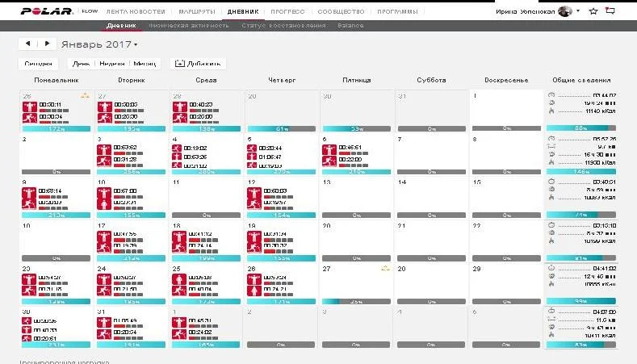This screenshot has height=364, width=637.
Task: Click the Четверг column header
Action: point(282,80)
